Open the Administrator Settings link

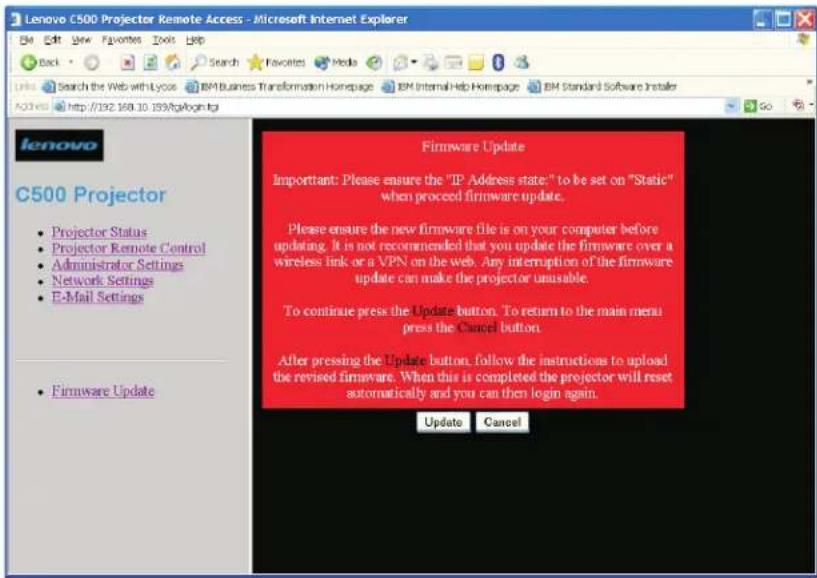tap(117, 264)
